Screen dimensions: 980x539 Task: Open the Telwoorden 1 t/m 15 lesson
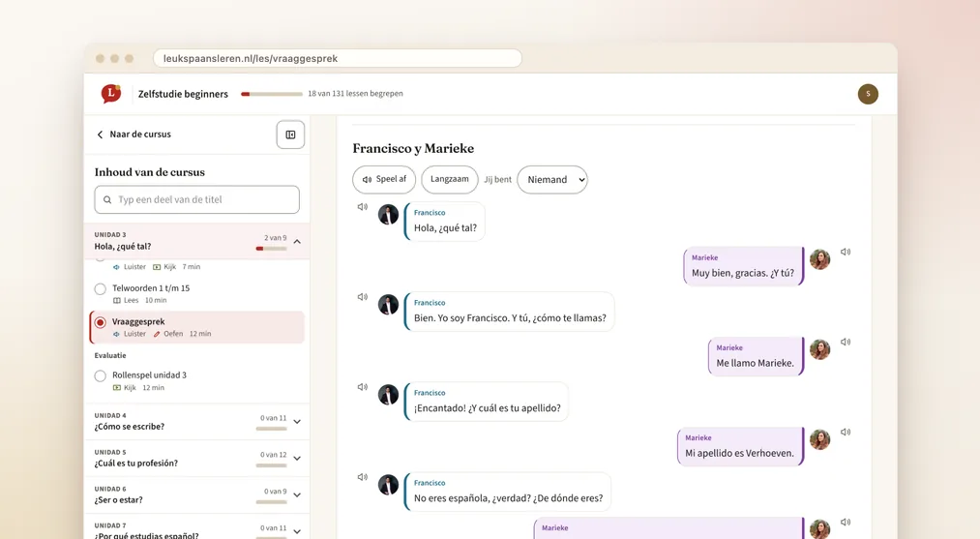point(151,288)
